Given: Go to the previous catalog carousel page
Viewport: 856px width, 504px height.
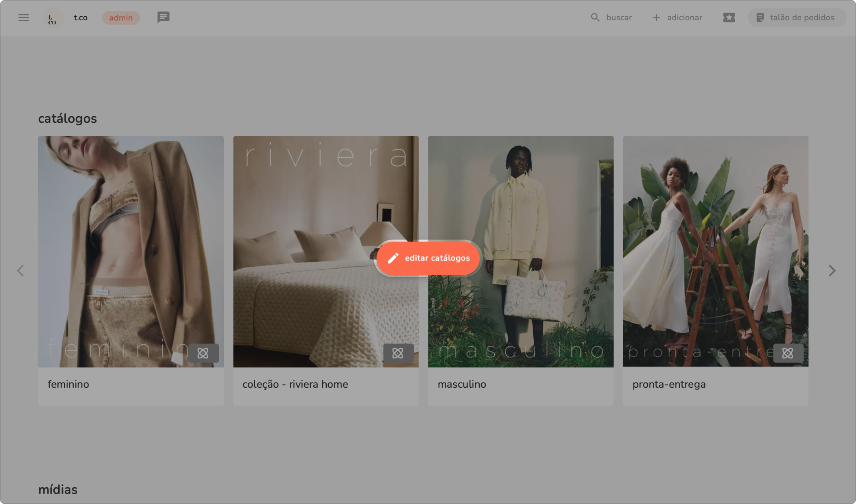Looking at the screenshot, I should [x=20, y=271].
